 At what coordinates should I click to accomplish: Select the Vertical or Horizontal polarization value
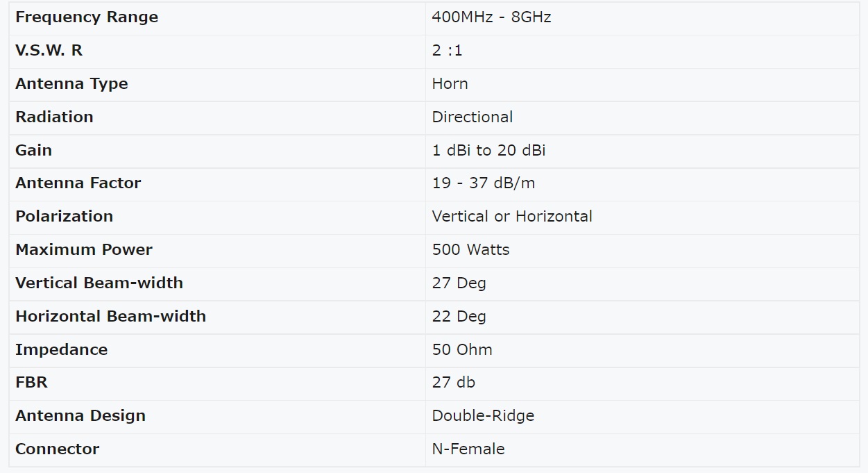pyautogui.click(x=512, y=217)
